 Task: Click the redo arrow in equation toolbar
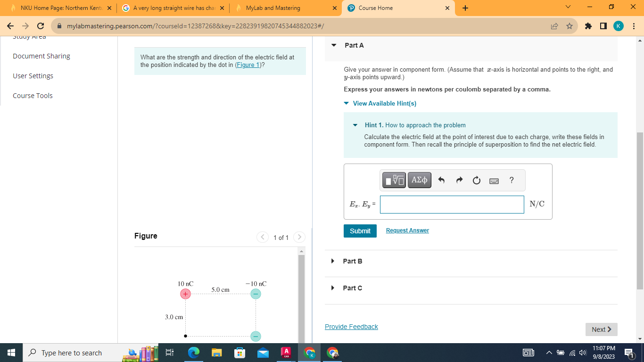pyautogui.click(x=459, y=180)
